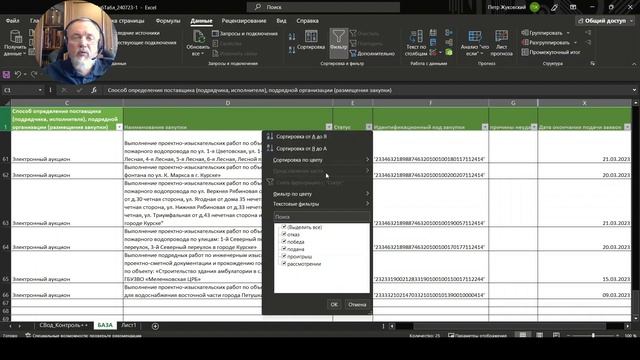
Task: Switch to the Лист1 sheet tab
Action: (129, 325)
